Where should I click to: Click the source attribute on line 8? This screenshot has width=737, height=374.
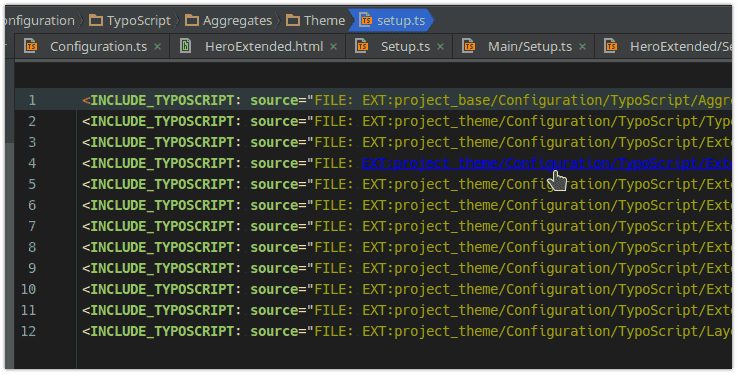(x=274, y=247)
